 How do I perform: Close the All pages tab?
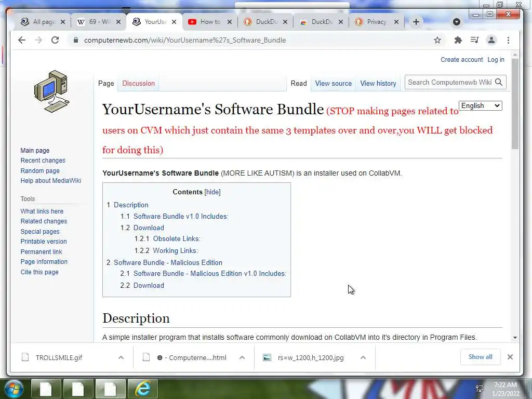tap(63, 22)
